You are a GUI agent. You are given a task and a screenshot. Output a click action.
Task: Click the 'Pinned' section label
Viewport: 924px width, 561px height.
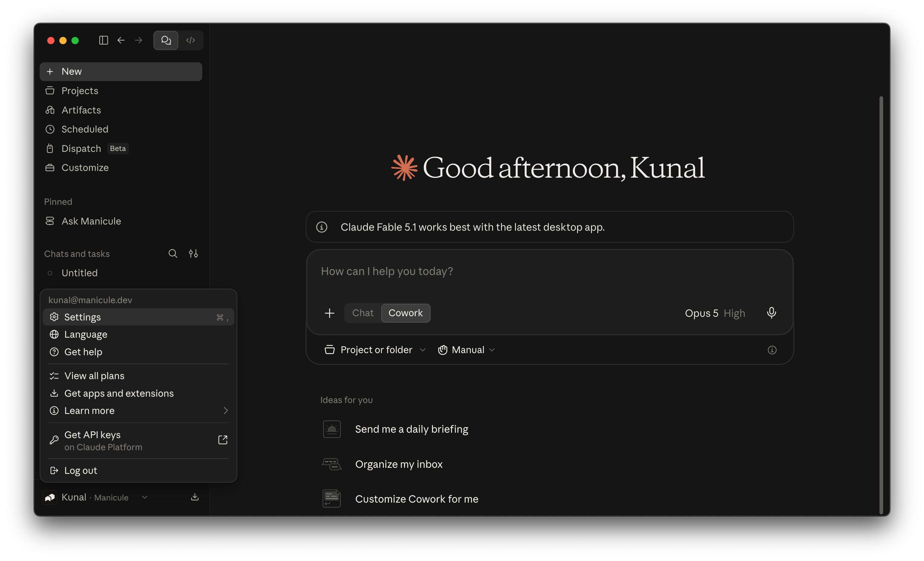coord(58,202)
